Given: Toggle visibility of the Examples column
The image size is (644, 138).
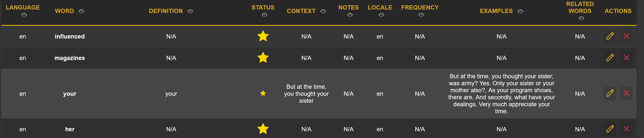Looking at the screenshot, I should pyautogui.click(x=520, y=11).
